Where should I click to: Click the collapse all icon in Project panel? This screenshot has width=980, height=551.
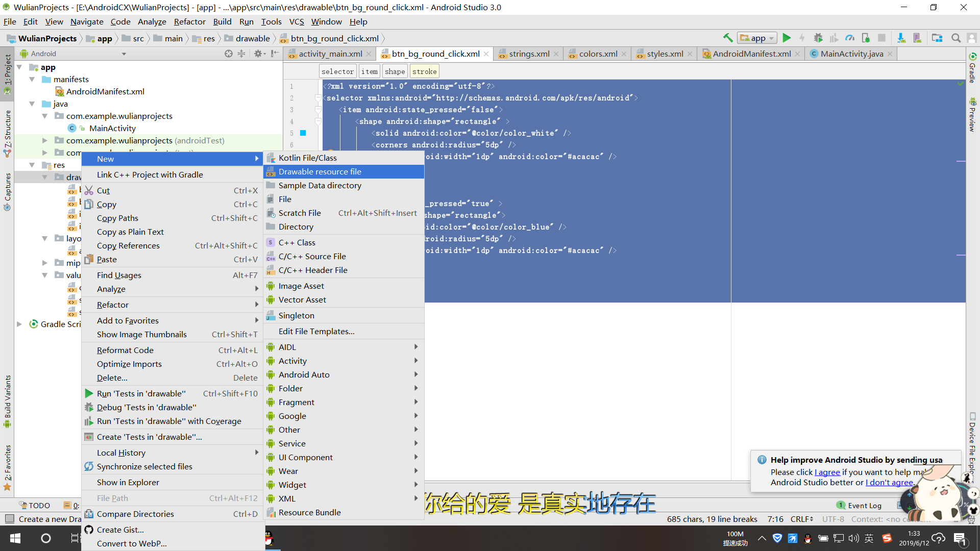click(x=241, y=54)
